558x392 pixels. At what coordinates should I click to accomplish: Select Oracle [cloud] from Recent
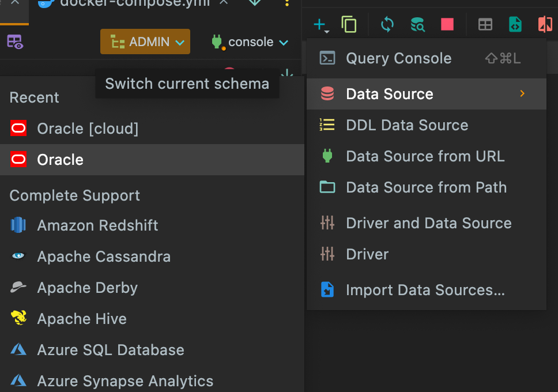(152, 129)
